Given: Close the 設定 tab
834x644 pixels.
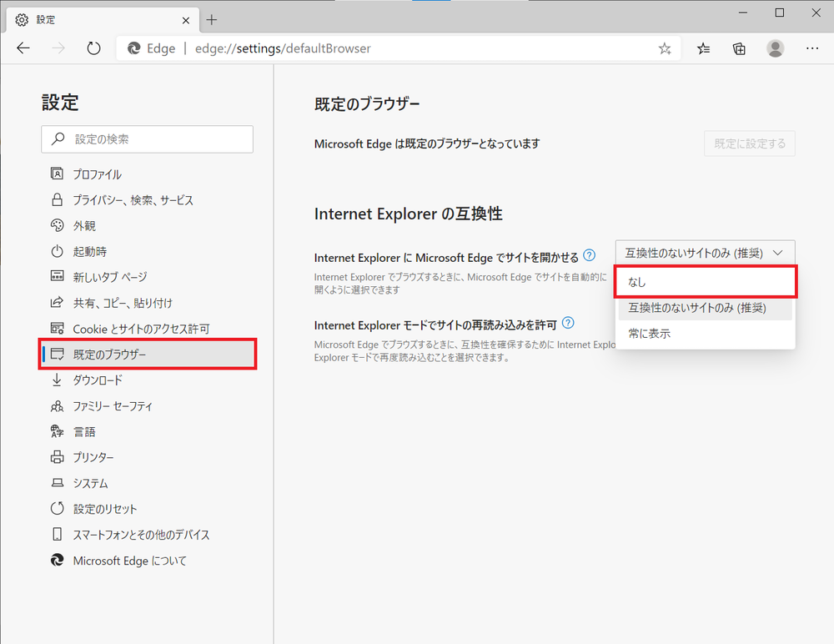Looking at the screenshot, I should [x=186, y=20].
